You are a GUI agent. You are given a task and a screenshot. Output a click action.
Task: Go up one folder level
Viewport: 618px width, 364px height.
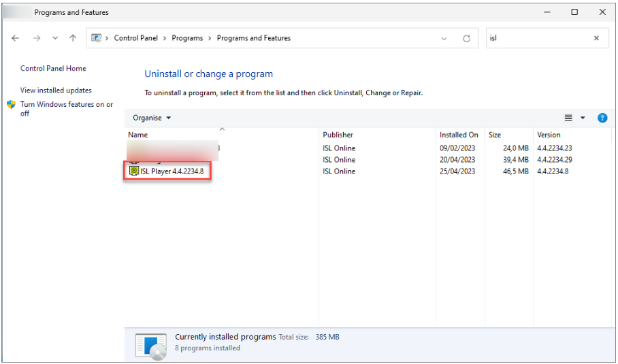tap(73, 38)
